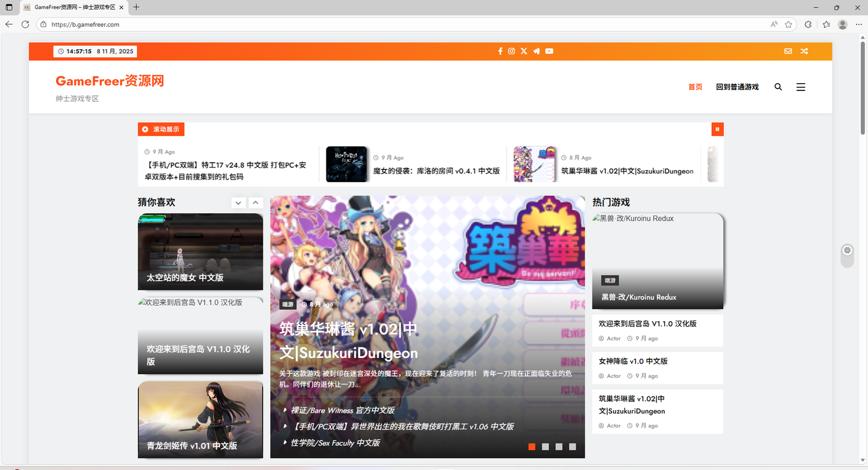Viewport: 868px width, 470px height.
Task: Select 回到普通游戏 in the navigation
Action: click(x=737, y=87)
